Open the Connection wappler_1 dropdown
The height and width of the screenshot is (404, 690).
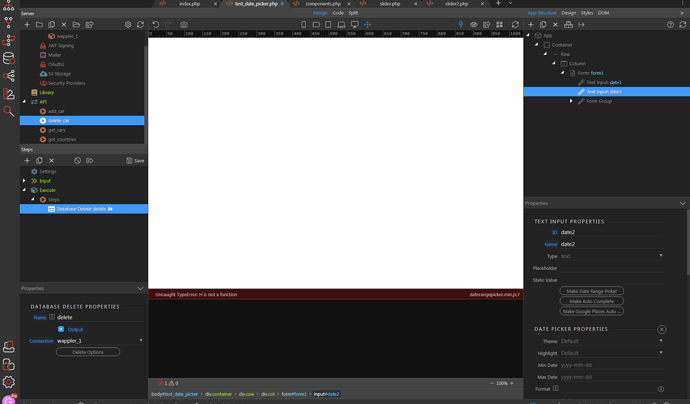tap(99, 341)
